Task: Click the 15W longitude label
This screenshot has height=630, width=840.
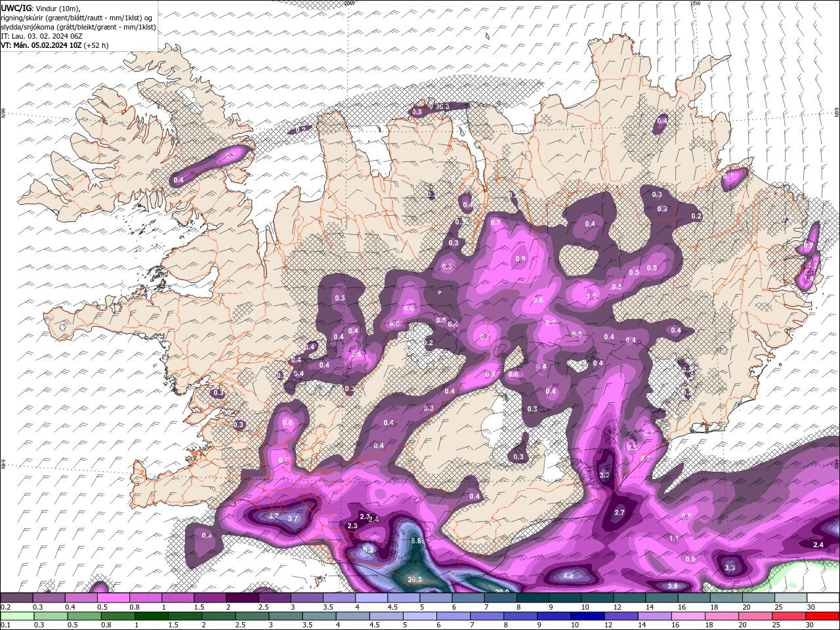Action: [695, 3]
